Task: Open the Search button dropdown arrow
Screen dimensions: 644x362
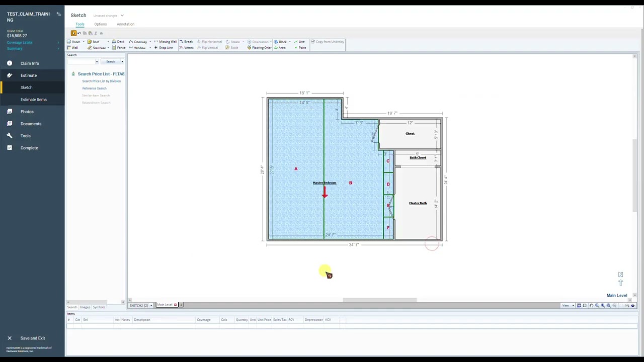Action: click(122, 62)
